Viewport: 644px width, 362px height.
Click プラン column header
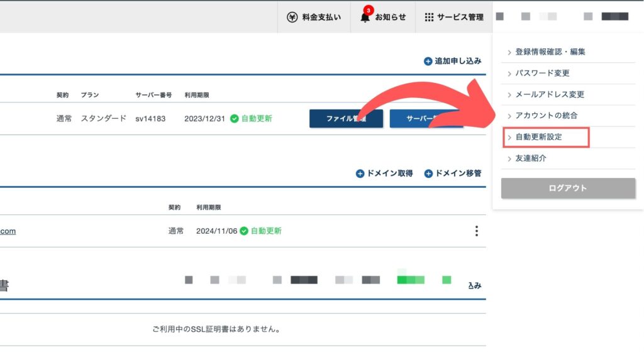point(89,95)
